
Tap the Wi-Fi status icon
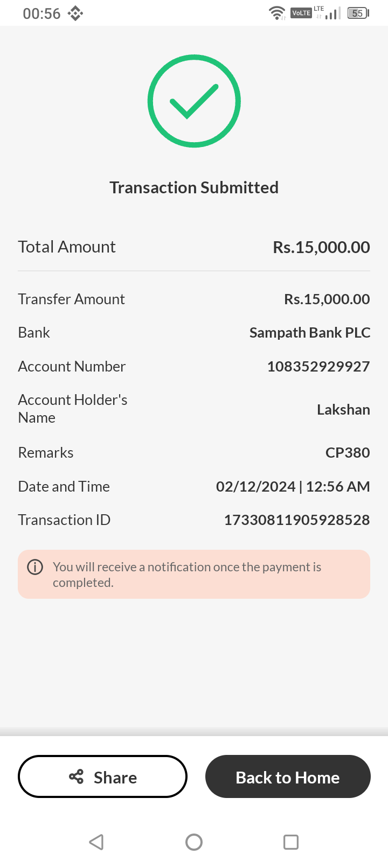click(277, 13)
